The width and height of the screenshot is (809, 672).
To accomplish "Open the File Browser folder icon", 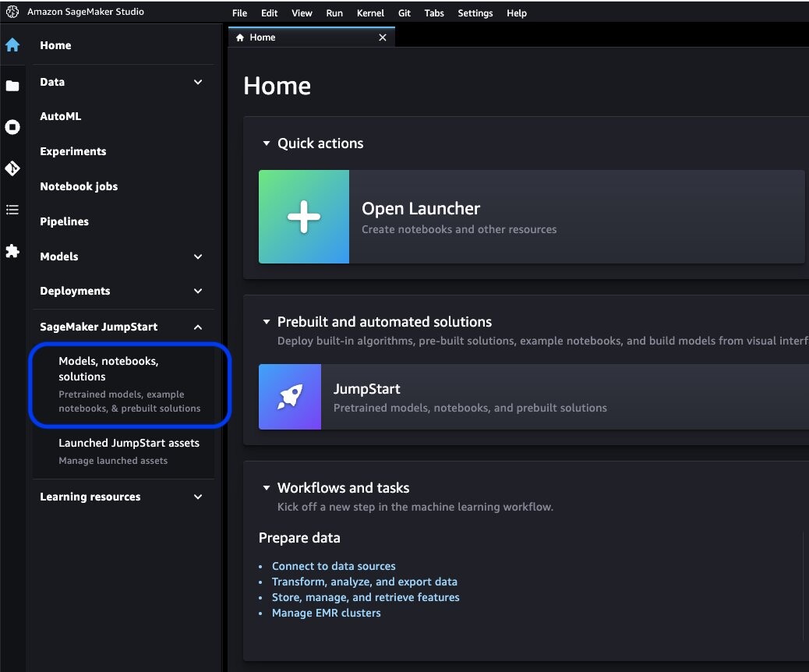I will pos(12,86).
